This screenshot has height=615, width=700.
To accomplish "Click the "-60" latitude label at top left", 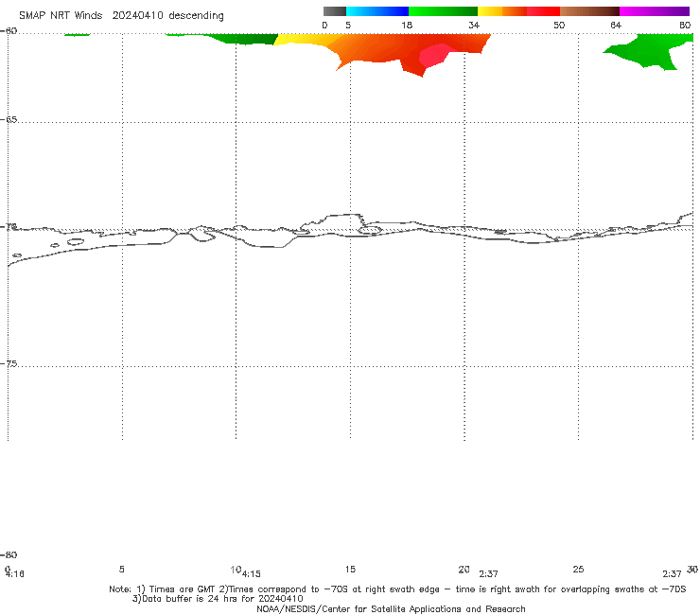I will tap(9, 30).
